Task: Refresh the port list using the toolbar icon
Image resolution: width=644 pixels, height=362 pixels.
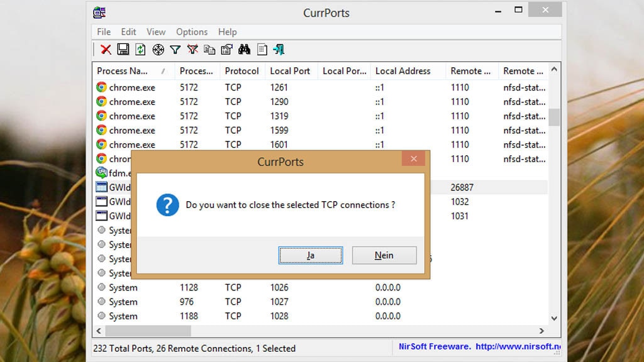Action: pos(140,50)
